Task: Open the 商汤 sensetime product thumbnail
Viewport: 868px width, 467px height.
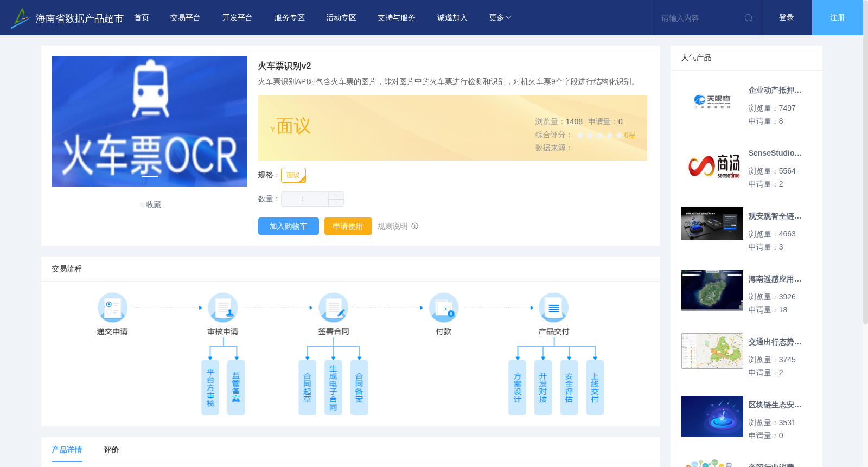Action: click(712, 165)
